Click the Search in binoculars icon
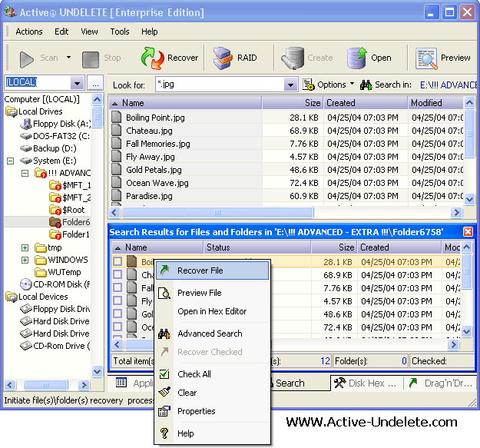Viewport: 480px width, 448px height. (x=366, y=85)
